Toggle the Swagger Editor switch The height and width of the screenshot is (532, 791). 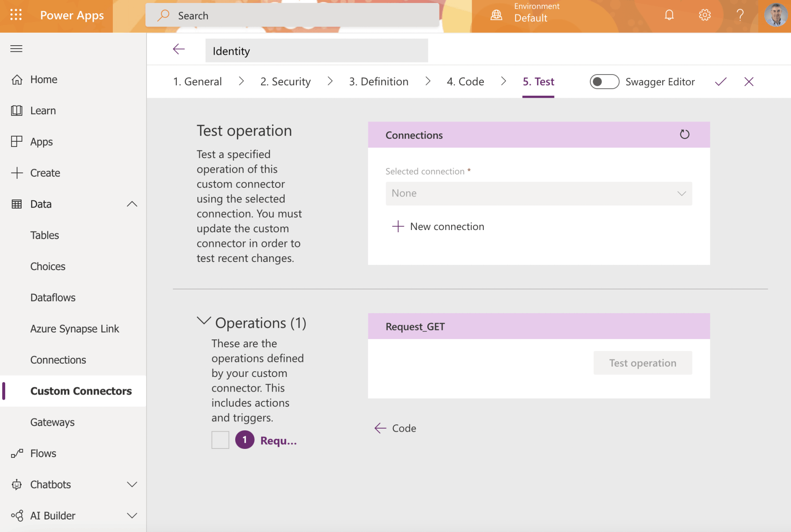click(x=604, y=81)
